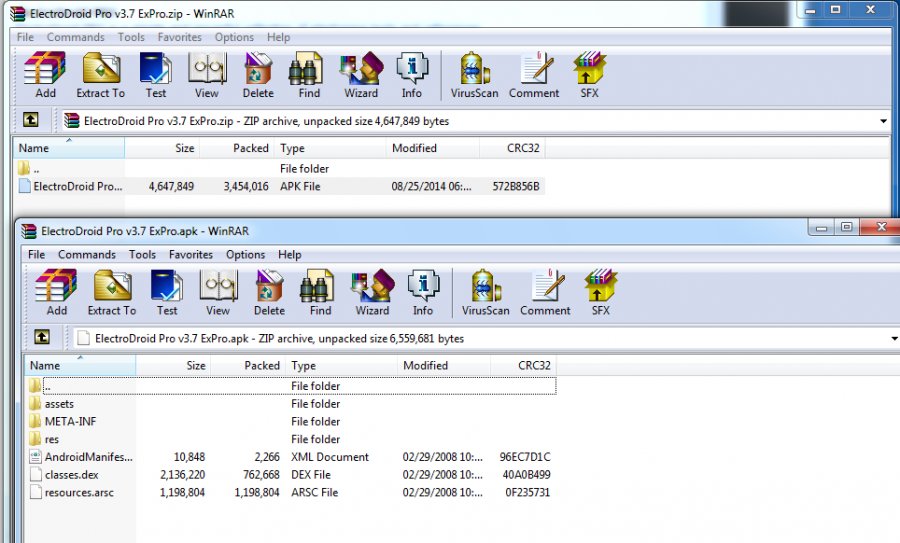Open Tools menu in the ExPro.apk window

pos(142,254)
